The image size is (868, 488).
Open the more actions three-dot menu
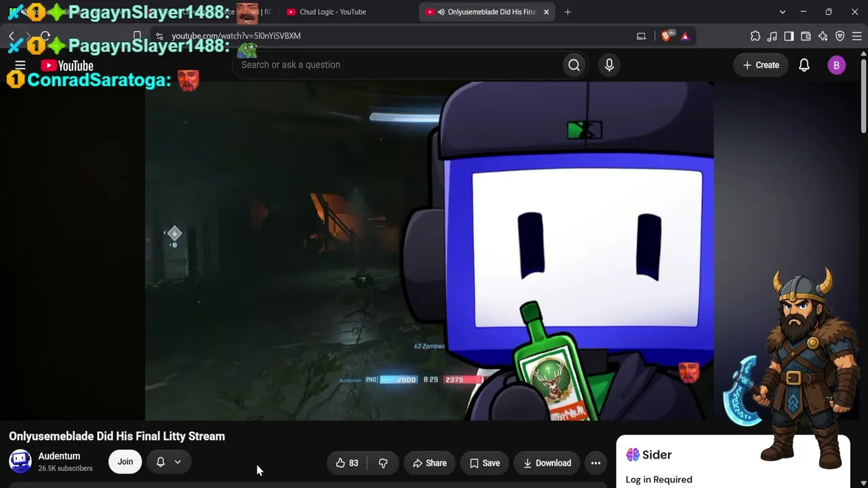[x=595, y=463]
